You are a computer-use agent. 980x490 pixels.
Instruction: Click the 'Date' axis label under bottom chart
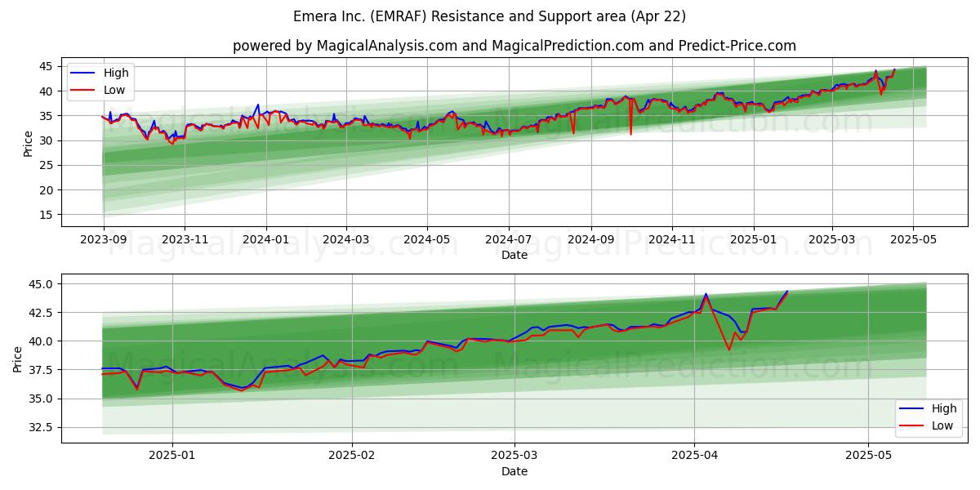[x=514, y=471]
